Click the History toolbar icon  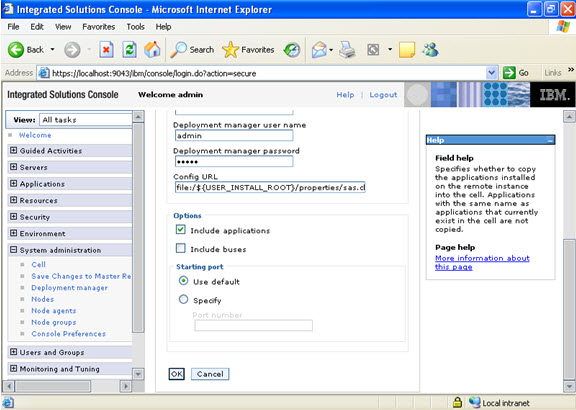pos(292,50)
